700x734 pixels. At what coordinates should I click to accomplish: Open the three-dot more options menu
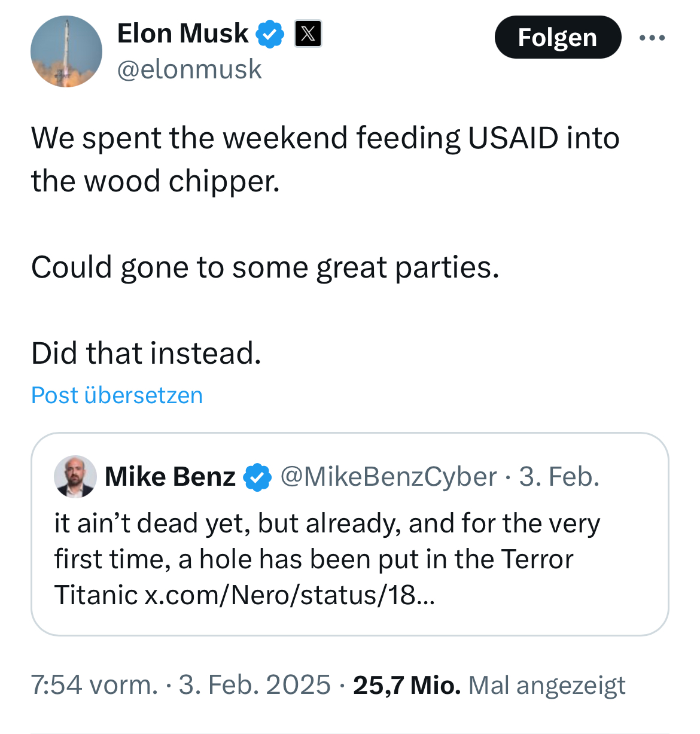click(652, 38)
